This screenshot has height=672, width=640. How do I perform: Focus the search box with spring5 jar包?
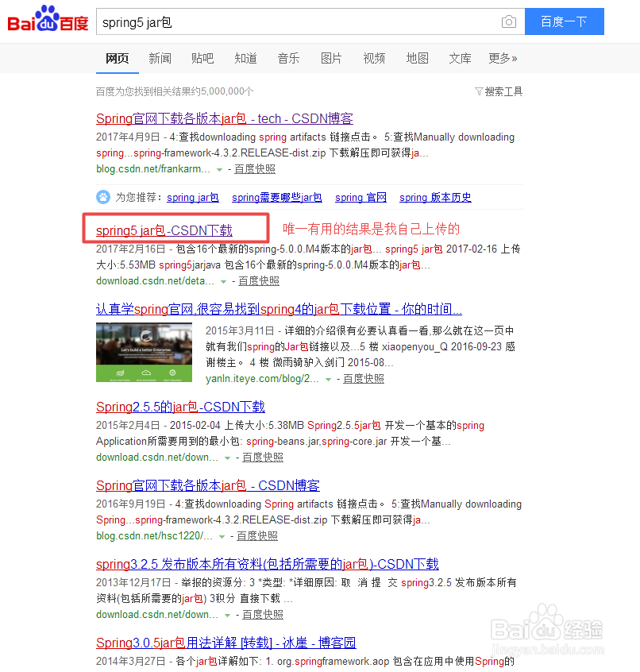tap(310, 21)
